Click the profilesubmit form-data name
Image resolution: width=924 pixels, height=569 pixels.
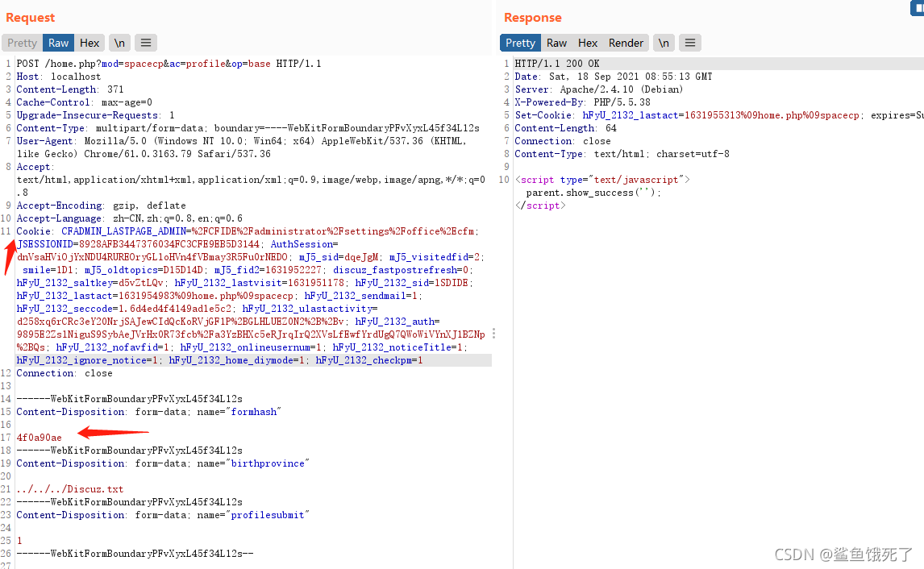[x=268, y=515]
